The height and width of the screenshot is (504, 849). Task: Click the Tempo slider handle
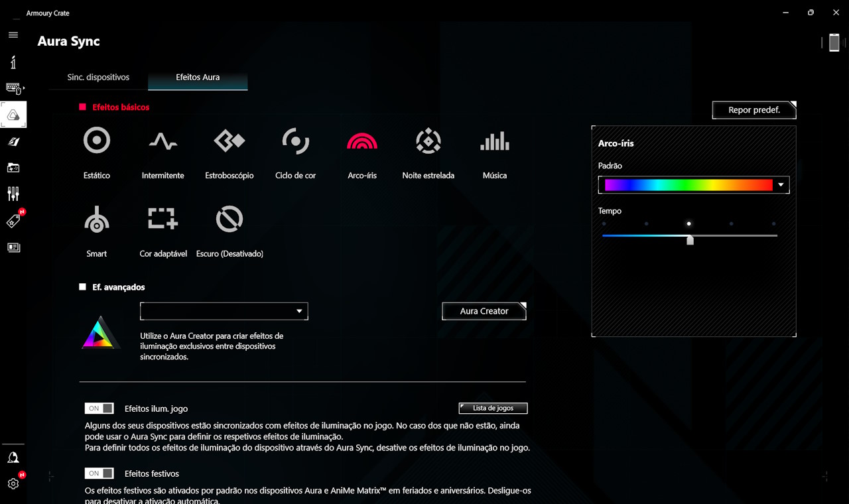(690, 240)
